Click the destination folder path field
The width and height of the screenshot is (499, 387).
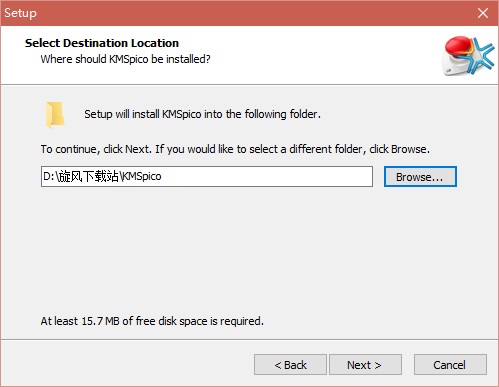pyautogui.click(x=207, y=176)
